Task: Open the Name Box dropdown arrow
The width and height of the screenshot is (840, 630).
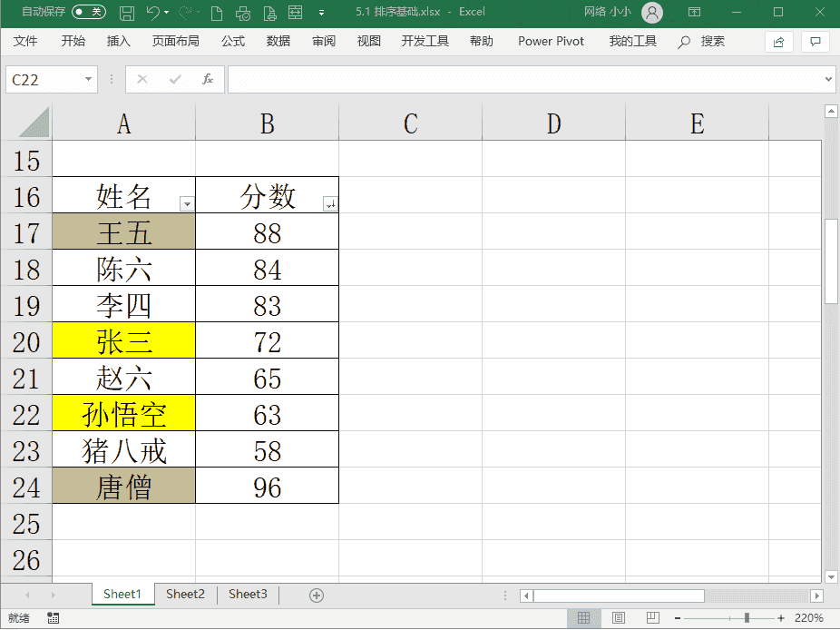Action: (88, 80)
